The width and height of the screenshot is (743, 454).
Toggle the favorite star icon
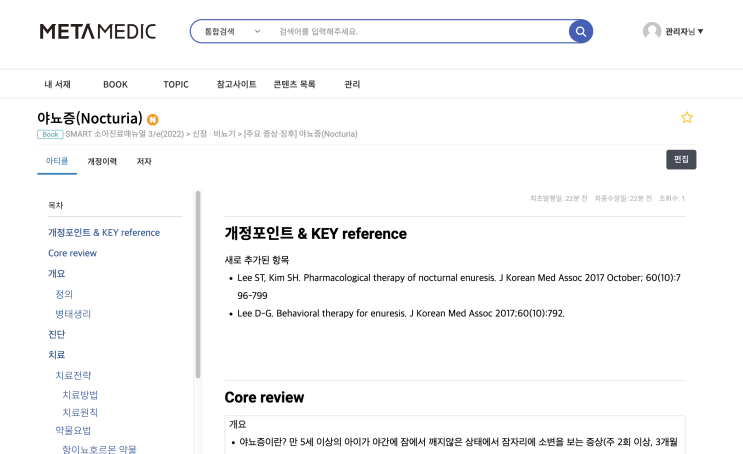pyautogui.click(x=687, y=118)
